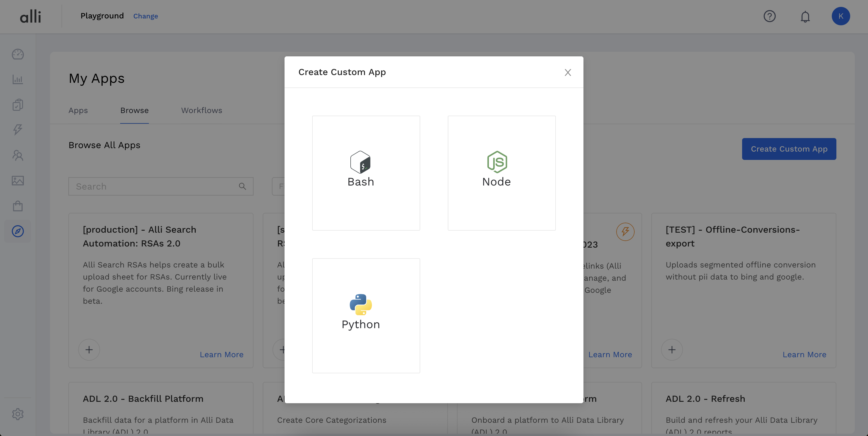Open the lightning bolt sidebar icon
This screenshot has height=436, width=868.
point(18,130)
